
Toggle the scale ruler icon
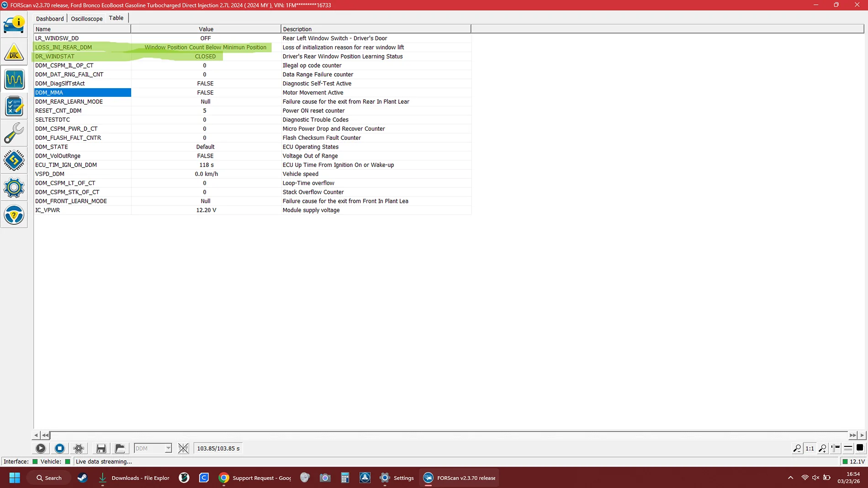836,448
